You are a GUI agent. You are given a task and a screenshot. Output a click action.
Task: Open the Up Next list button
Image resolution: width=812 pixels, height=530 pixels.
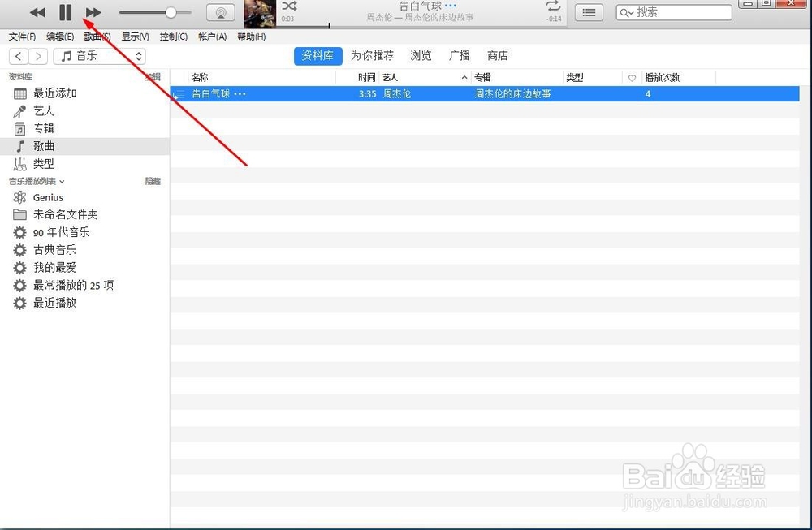589,12
